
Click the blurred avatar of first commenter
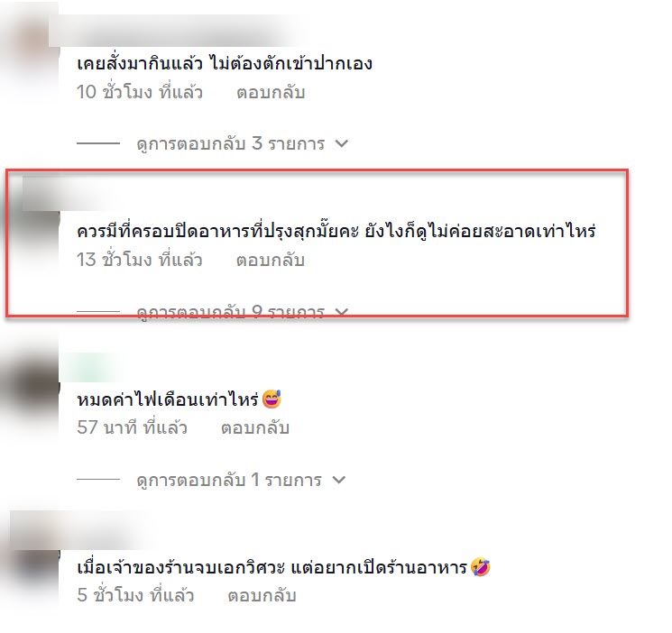pyautogui.click(x=29, y=47)
